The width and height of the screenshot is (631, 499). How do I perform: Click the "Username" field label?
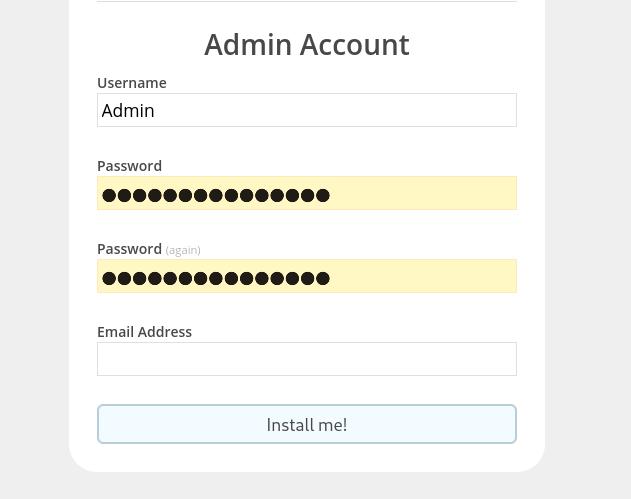point(131,83)
